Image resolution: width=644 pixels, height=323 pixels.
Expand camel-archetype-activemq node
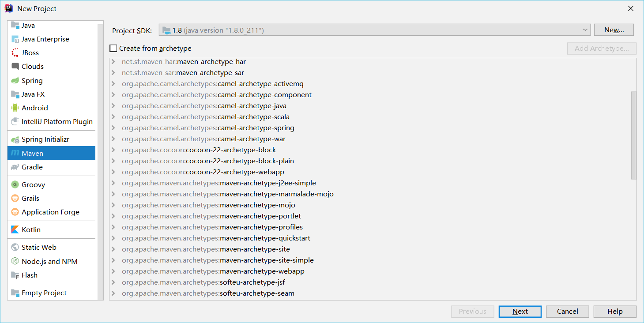(114, 84)
